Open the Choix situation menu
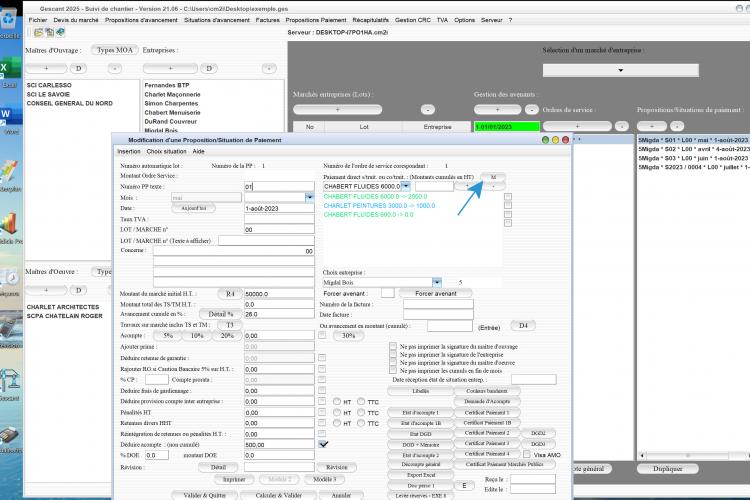Viewport: 750px width, 500px height. coord(166,151)
